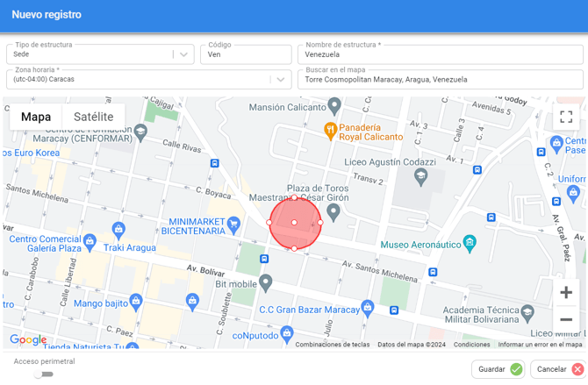588x385 pixels.
Task: Click the red perimeter circle center handle
Action: coord(295,223)
